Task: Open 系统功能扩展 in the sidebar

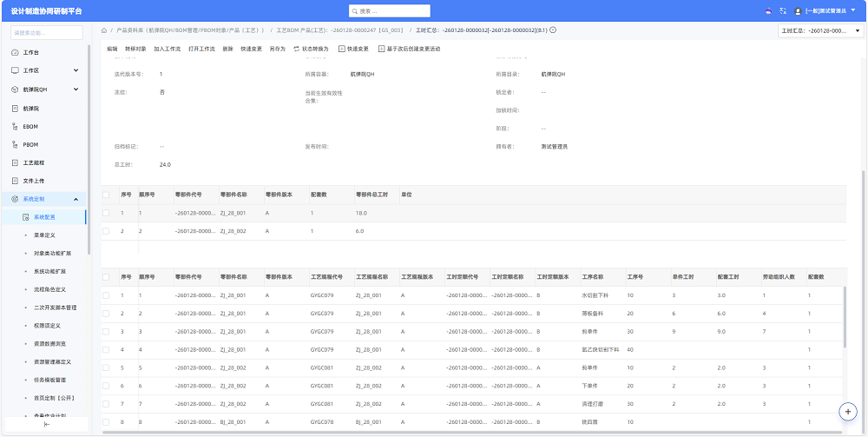Action: [x=49, y=271]
